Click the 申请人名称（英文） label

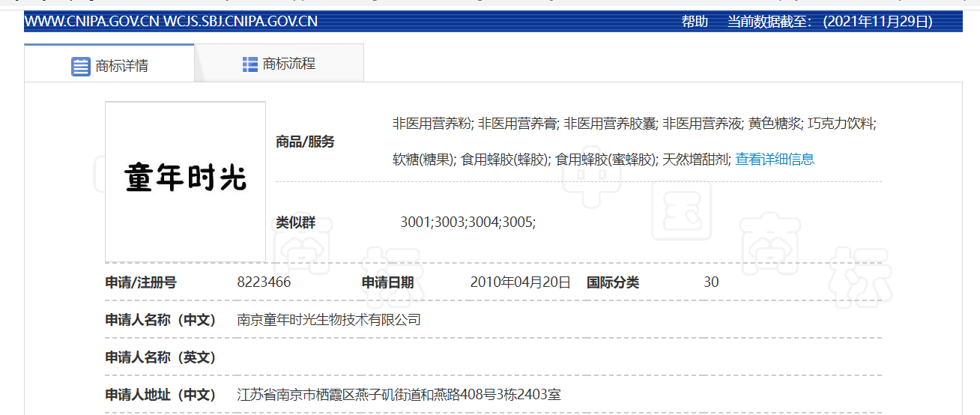pos(161,357)
